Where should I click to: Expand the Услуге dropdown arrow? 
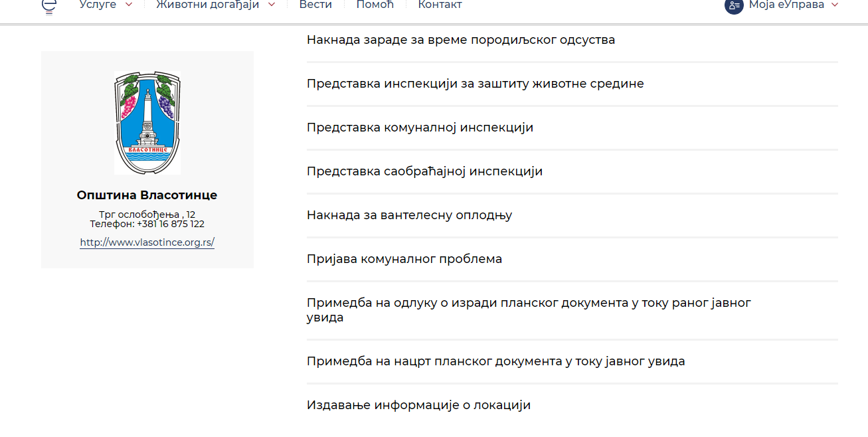tap(129, 5)
